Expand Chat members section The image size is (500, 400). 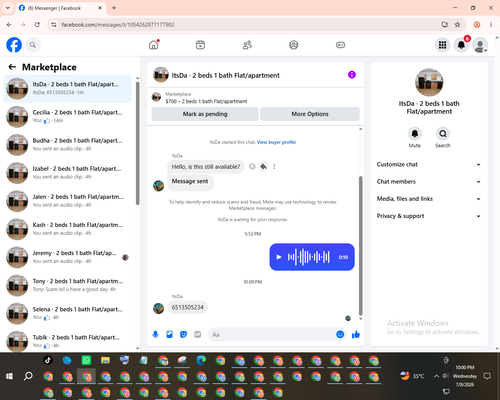point(429,182)
